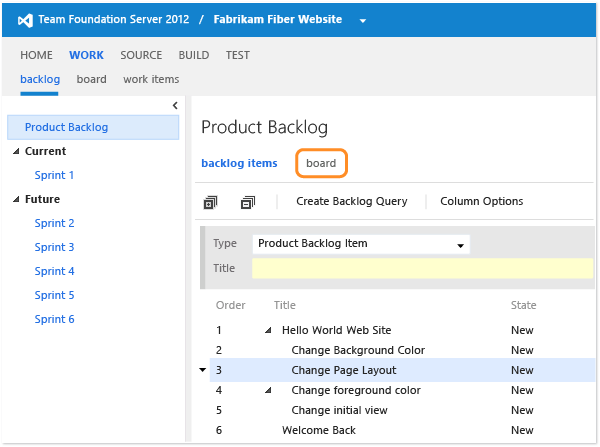
Task: Select the Change Page Layout item
Action: tap(344, 370)
